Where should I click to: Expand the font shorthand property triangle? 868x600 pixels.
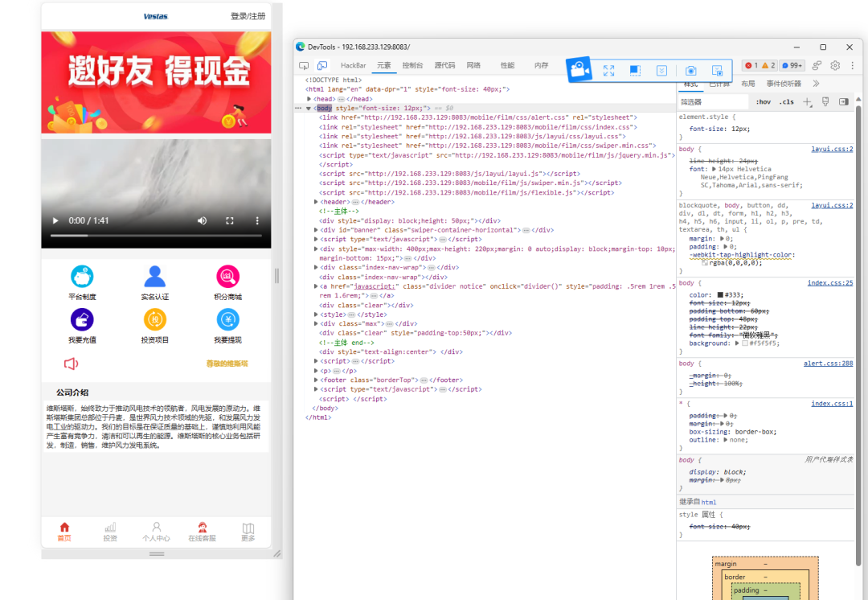click(x=714, y=169)
